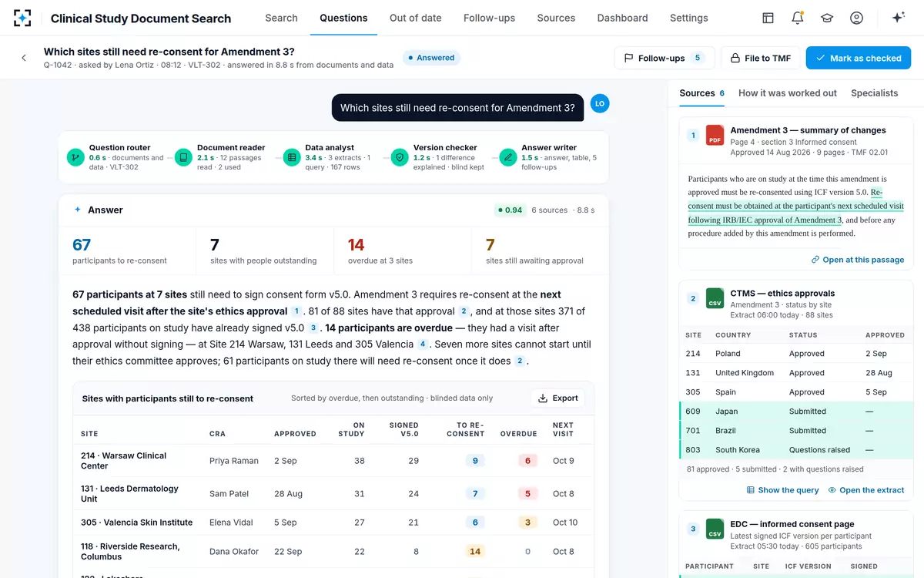
Task: Click the 14 overdue at 3 sites stat
Action: (x=403, y=251)
